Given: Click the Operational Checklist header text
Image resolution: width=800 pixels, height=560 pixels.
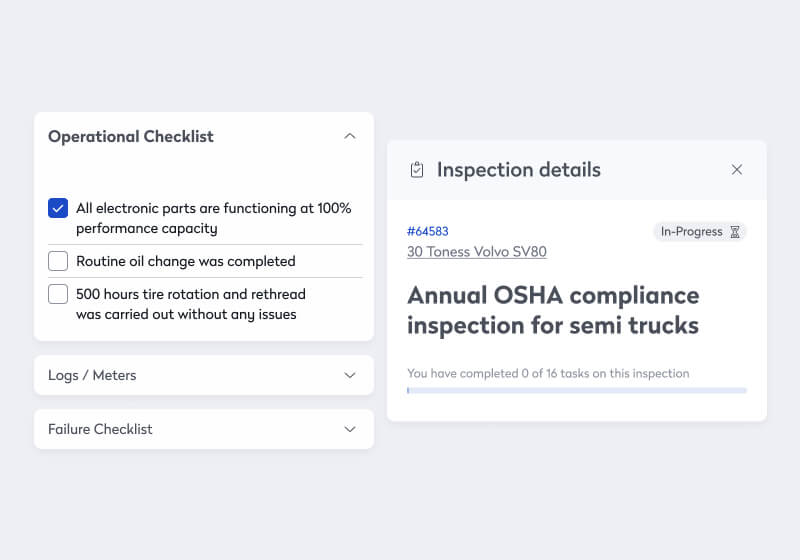Looking at the screenshot, I should (x=131, y=136).
